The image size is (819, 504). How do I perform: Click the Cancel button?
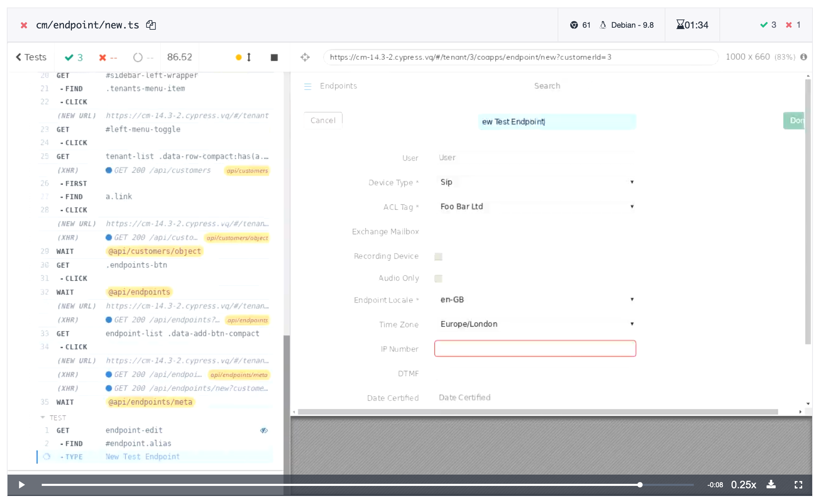[323, 120]
